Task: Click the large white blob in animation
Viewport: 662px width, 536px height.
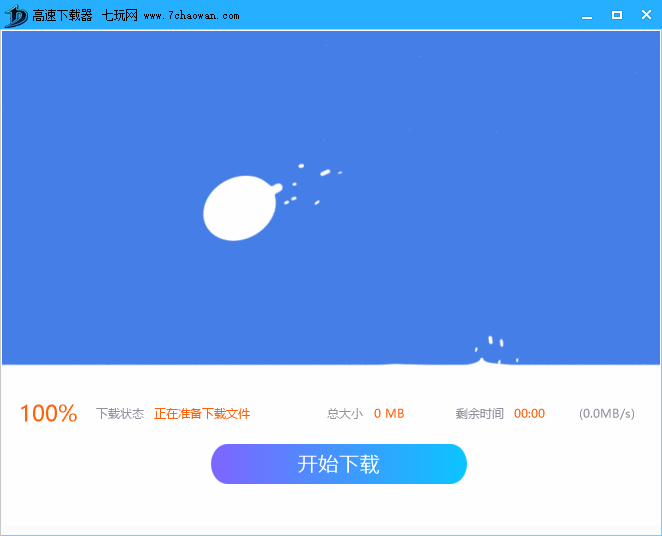Action: (239, 208)
